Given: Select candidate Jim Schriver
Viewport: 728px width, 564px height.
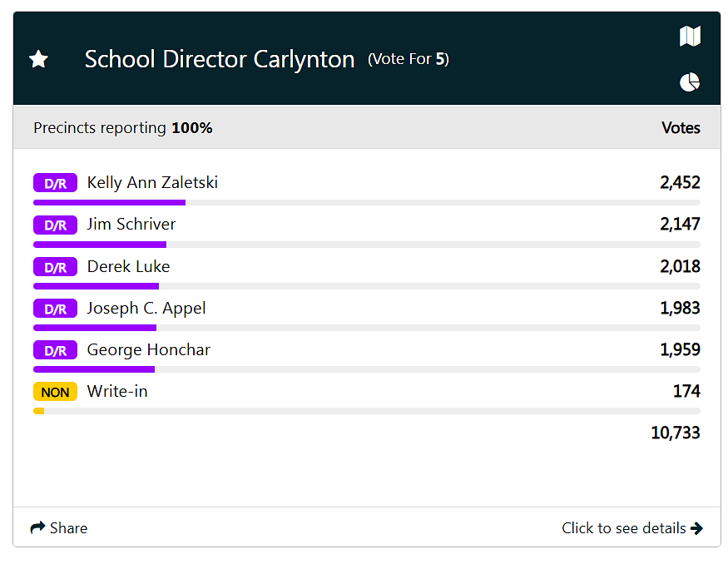Looking at the screenshot, I should pyautogui.click(x=131, y=225).
